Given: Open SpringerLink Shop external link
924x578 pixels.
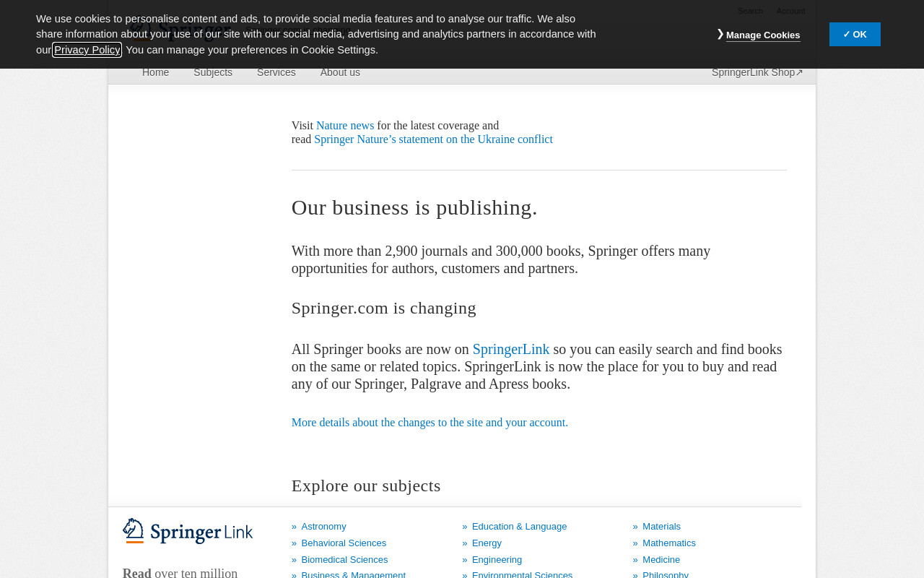Looking at the screenshot, I should pos(757,72).
